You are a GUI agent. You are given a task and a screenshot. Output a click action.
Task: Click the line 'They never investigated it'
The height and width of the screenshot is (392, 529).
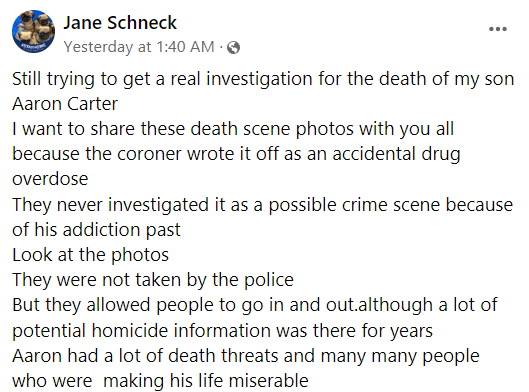tap(262, 205)
